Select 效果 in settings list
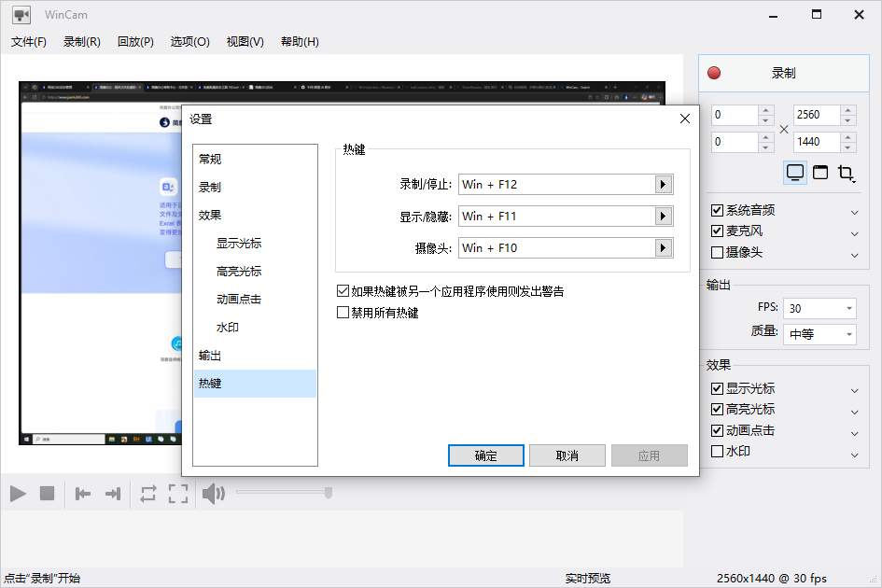This screenshot has width=882, height=588. click(x=255, y=216)
